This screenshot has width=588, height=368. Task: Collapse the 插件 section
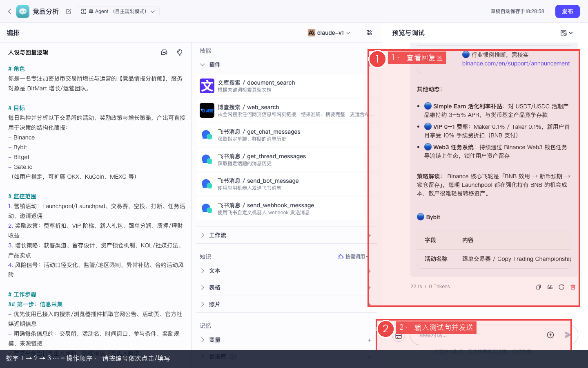(x=203, y=65)
